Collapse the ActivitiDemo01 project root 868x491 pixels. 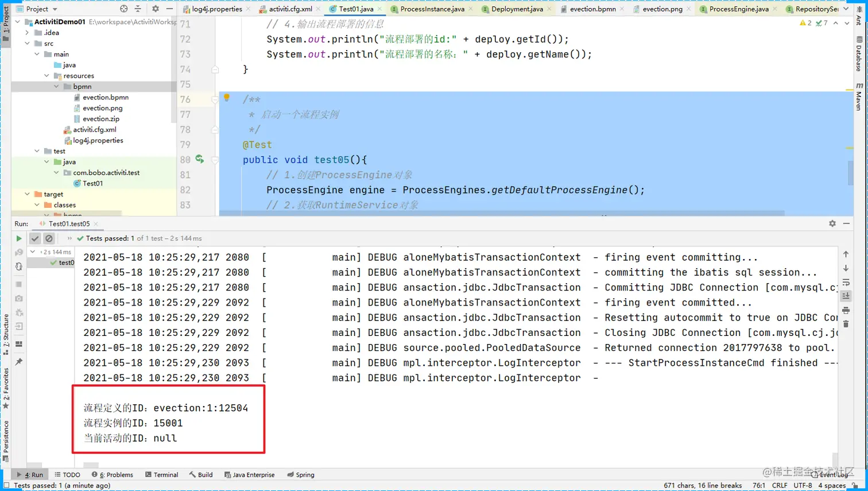pos(18,22)
